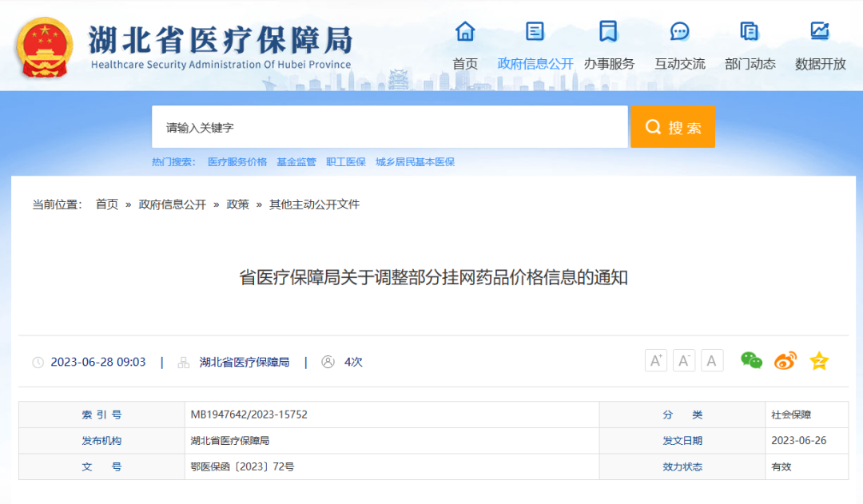This screenshot has width=863, height=504.
Task: Click the 职工医保 hot search link
Action: [346, 161]
